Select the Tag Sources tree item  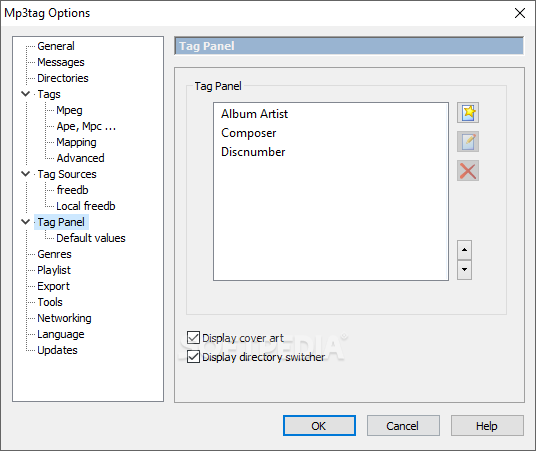(x=67, y=174)
